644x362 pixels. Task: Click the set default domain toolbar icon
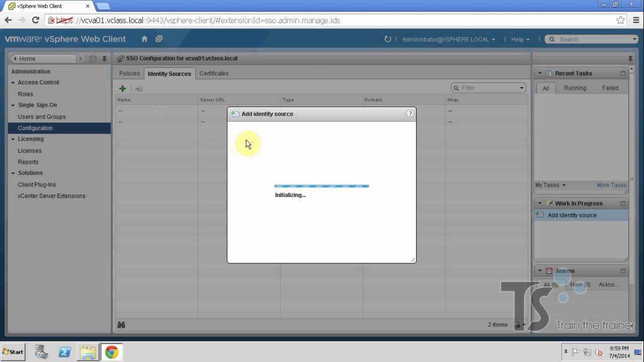point(139,88)
